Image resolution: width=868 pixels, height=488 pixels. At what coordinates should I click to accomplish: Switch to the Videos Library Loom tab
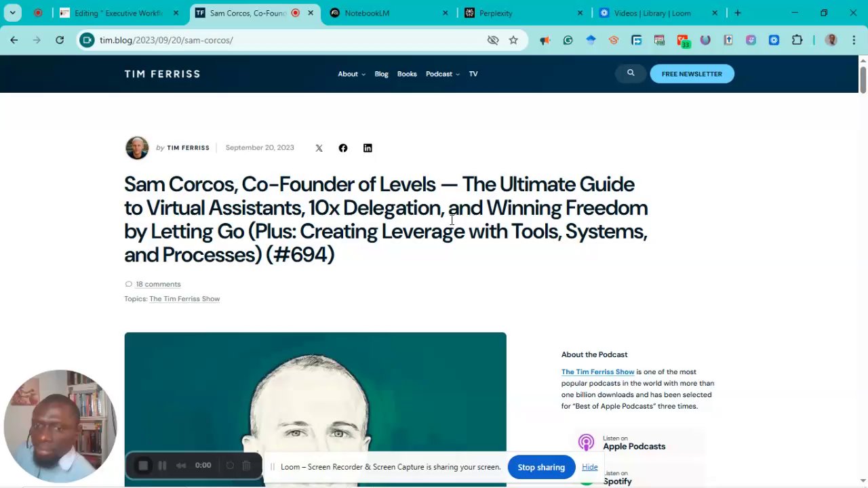(x=658, y=13)
